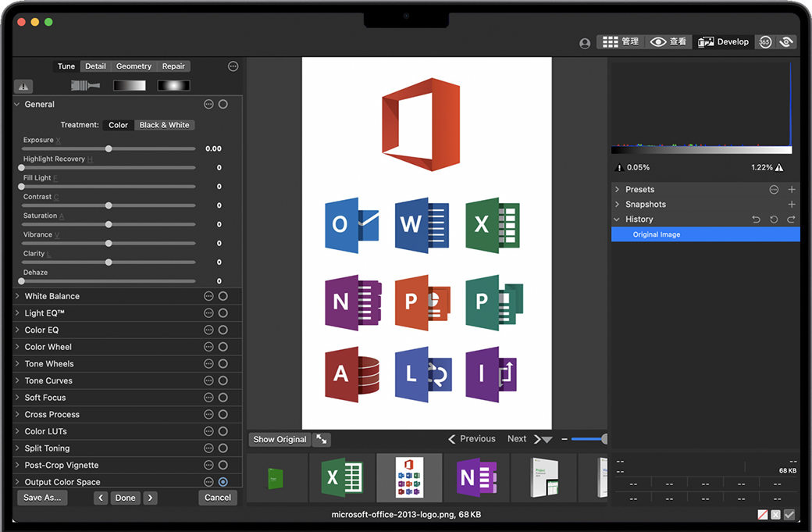Expand the Tone Curves section
The image size is (812, 532).
(x=18, y=380)
